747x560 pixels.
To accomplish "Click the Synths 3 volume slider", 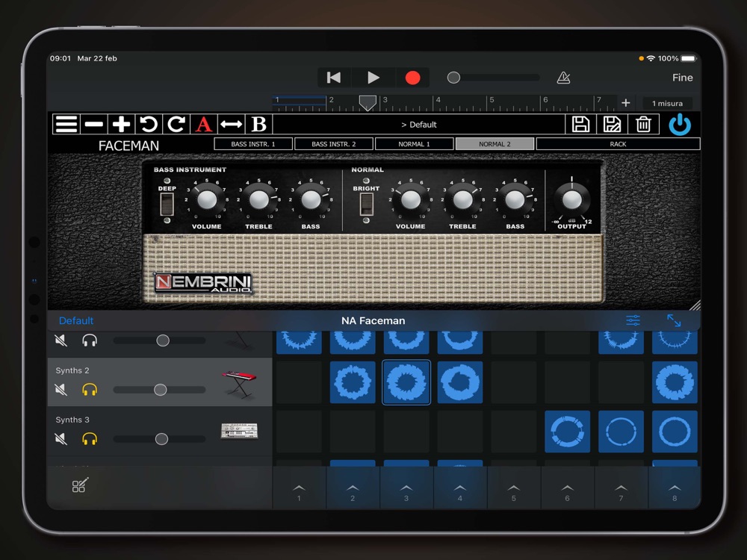I will click(160, 438).
